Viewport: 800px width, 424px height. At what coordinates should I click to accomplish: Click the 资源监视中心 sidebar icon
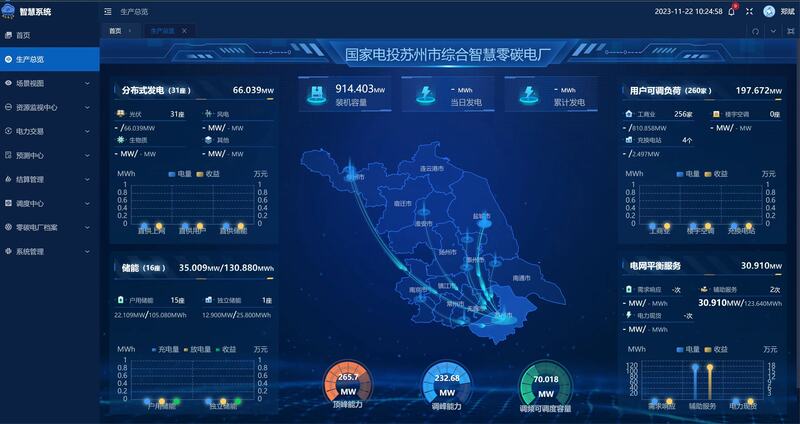[8, 107]
